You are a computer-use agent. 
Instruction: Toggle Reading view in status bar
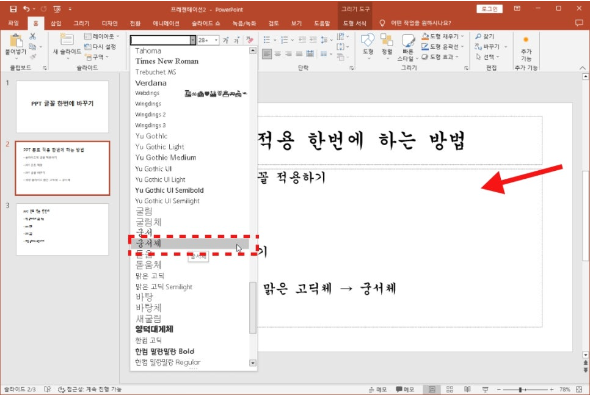467,389
